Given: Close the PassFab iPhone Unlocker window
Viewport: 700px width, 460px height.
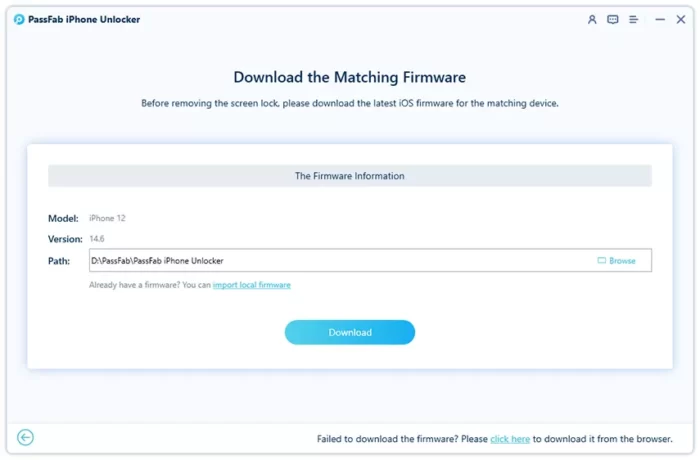Looking at the screenshot, I should coord(681,19).
